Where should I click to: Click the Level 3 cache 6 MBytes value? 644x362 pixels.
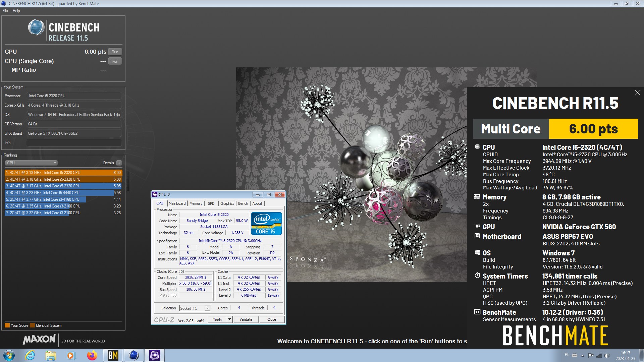pyautogui.click(x=249, y=296)
